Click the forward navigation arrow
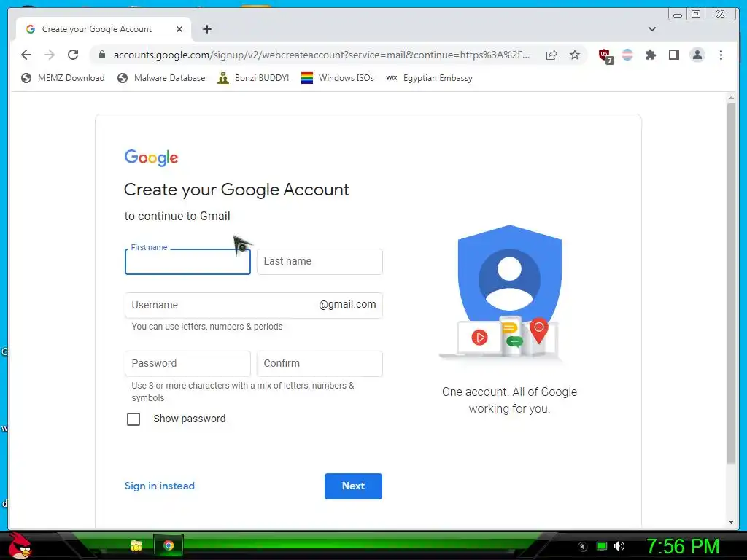 [50, 55]
